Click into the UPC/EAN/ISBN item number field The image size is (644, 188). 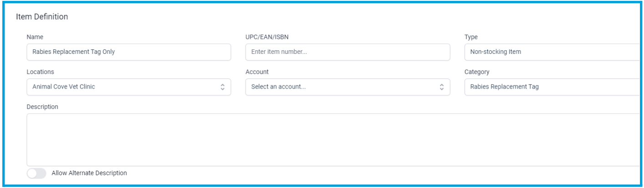tap(348, 52)
